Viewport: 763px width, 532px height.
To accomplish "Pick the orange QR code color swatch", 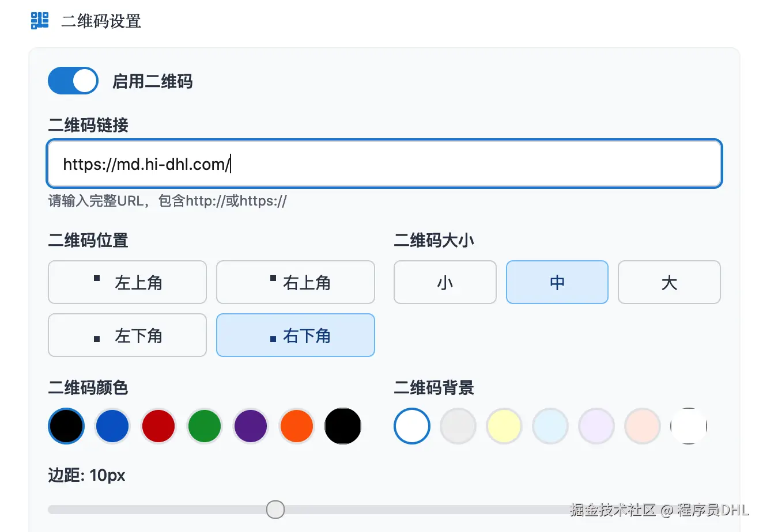I will pos(297,426).
